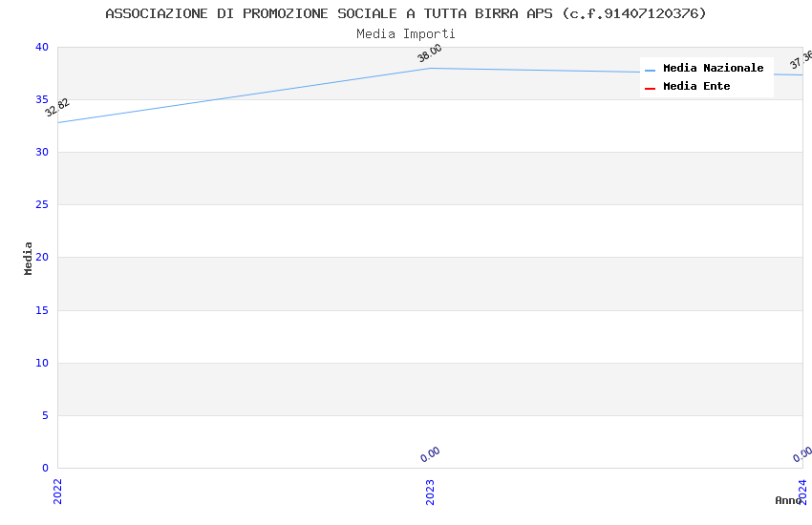Viewport: 812px width, 525px height.
Task: Select the Media Nazionale legend label
Action: [713, 69]
